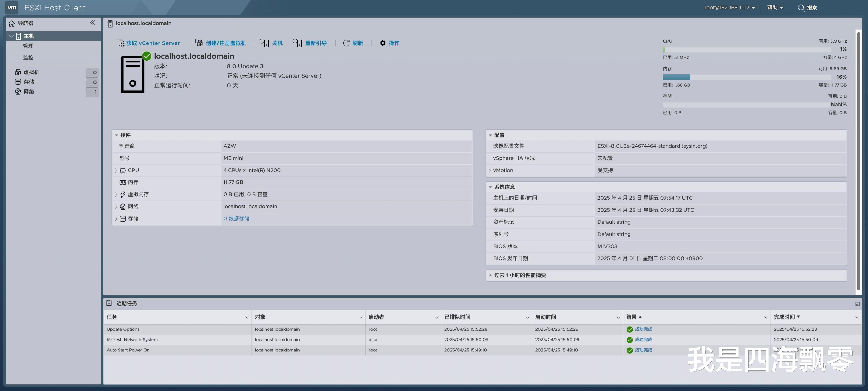This screenshot has height=391, width=868.
Task: Collapse the Configuration section
Action: (490, 135)
